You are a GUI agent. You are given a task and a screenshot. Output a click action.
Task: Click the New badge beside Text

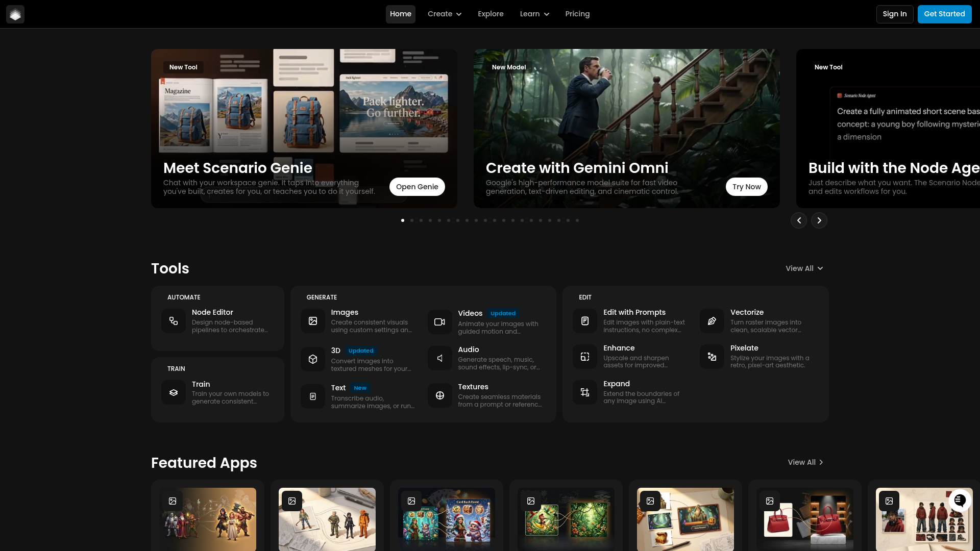pos(360,388)
